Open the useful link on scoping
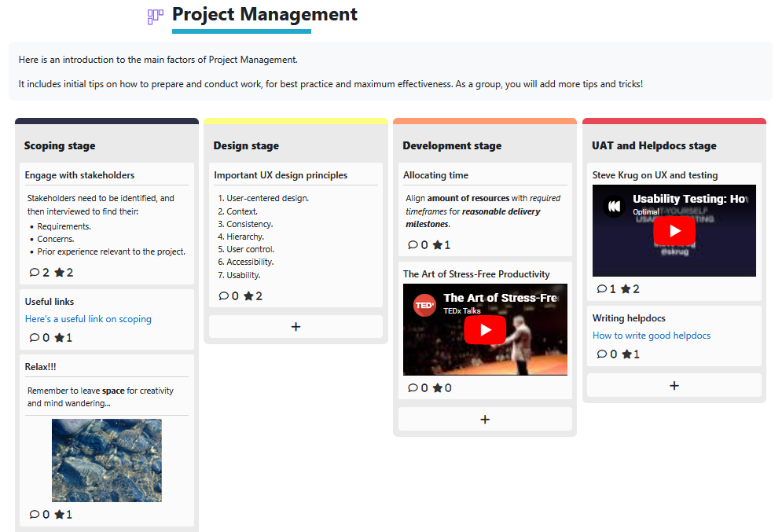This screenshot has height=532, width=782. click(88, 318)
